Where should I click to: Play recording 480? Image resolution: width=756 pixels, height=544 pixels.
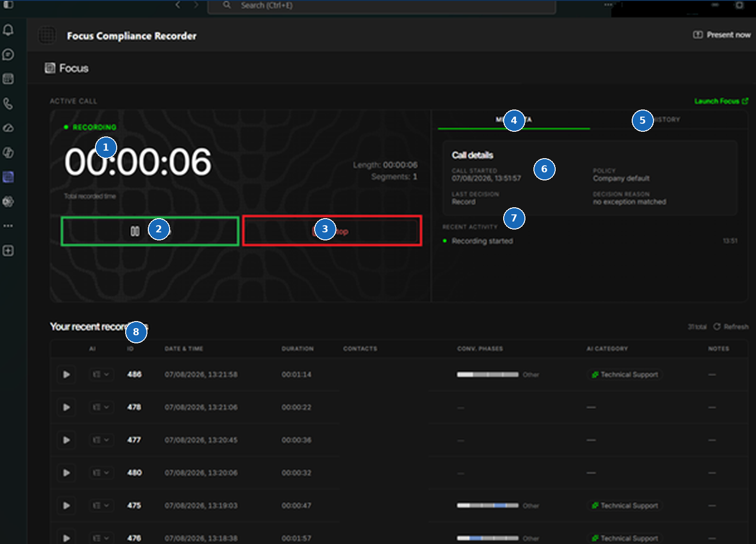tap(66, 473)
